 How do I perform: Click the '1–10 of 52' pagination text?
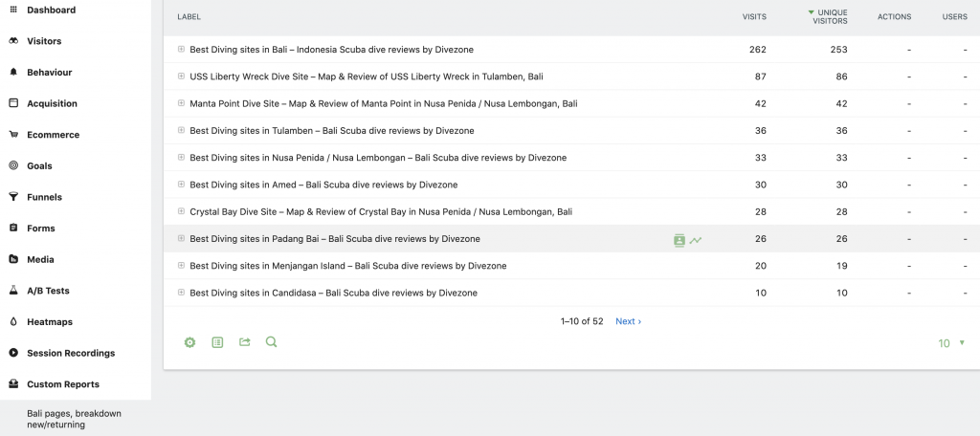coord(582,321)
